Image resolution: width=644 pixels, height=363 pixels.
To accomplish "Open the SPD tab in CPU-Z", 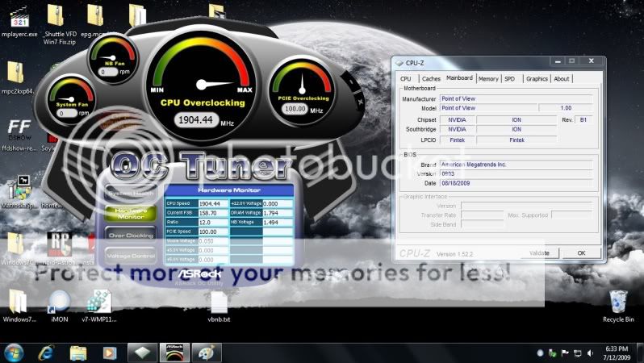I will [x=510, y=78].
